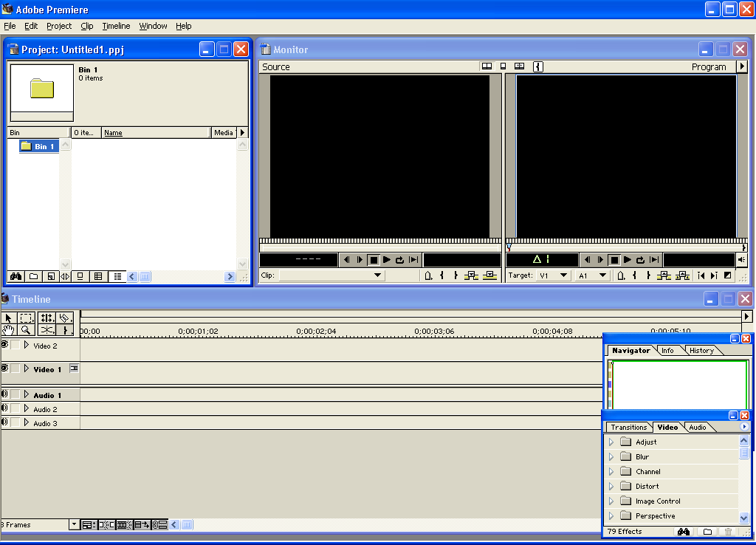Viewport: 756px width, 545px height.
Task: Mute the Audio 1 track speaker
Action: click(x=5, y=394)
